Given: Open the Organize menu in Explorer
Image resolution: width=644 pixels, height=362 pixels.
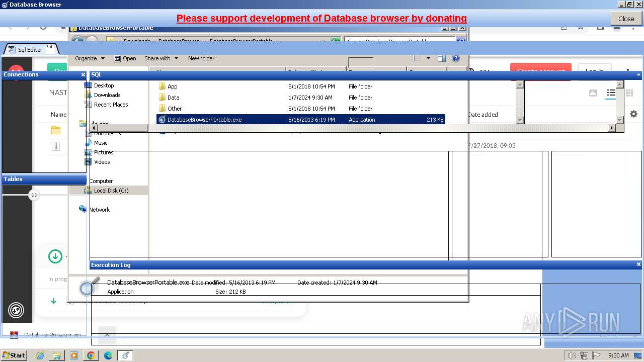Looking at the screenshot, I should pyautogui.click(x=90, y=58).
